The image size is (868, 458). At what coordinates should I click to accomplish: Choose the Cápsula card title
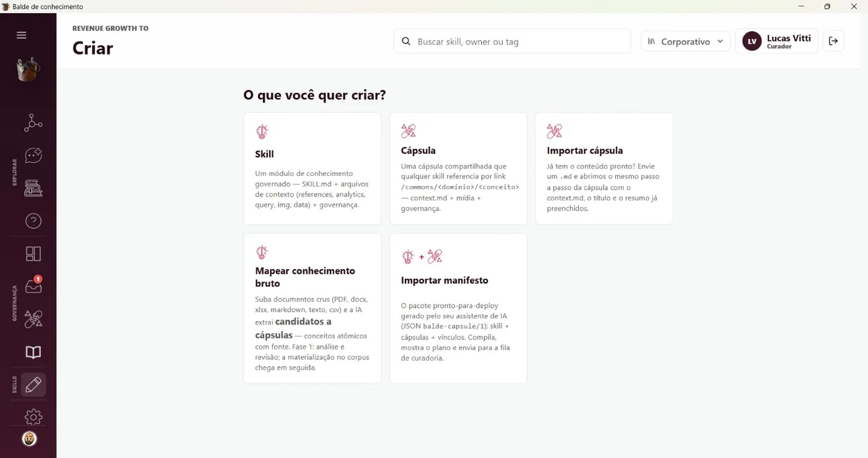(418, 151)
